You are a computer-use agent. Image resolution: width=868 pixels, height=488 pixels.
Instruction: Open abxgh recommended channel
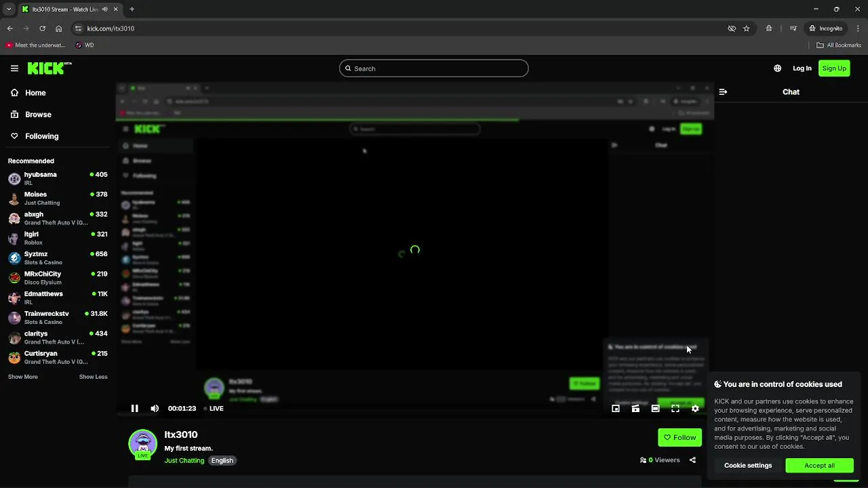58,218
